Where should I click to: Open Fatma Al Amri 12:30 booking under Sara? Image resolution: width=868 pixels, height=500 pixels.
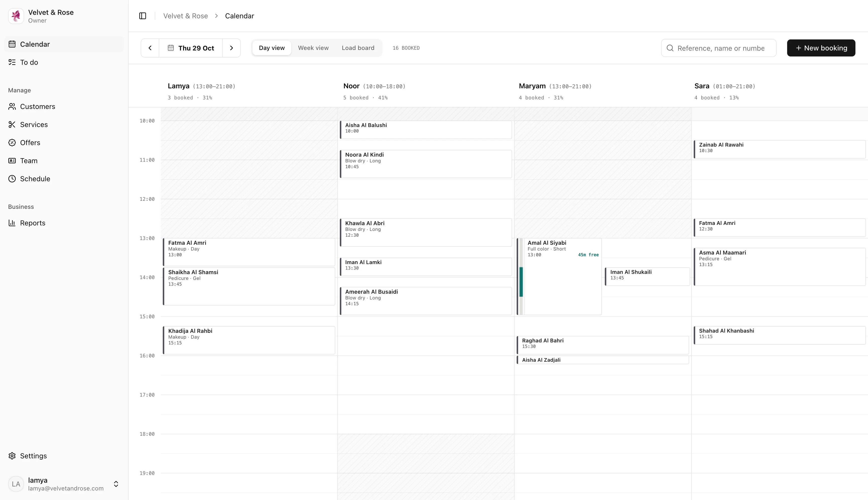coord(779,228)
